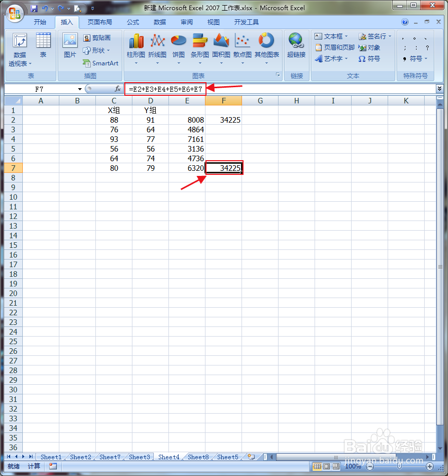448x476 pixels.
Task: Switch to Page Break Preview in status bar
Action: 336,466
